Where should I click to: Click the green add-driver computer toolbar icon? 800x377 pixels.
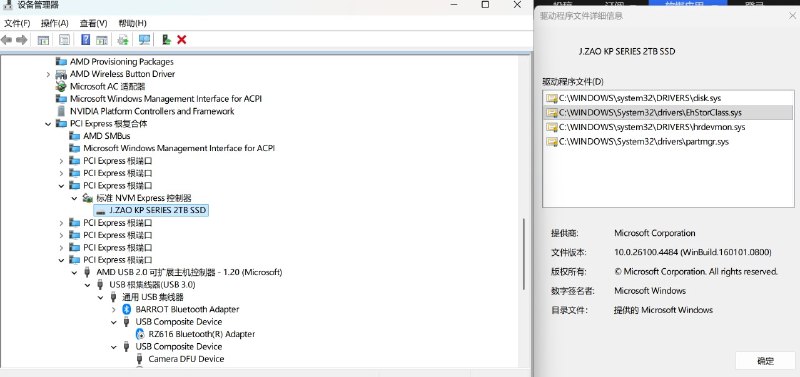tap(166, 40)
